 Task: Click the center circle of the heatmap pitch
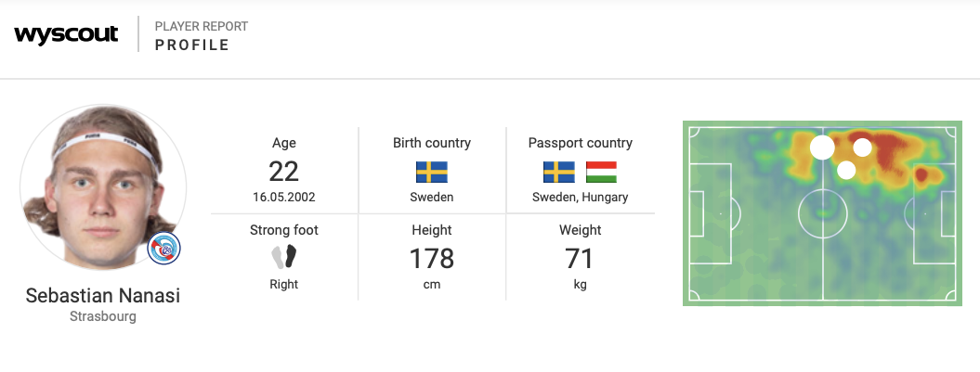coord(822,212)
